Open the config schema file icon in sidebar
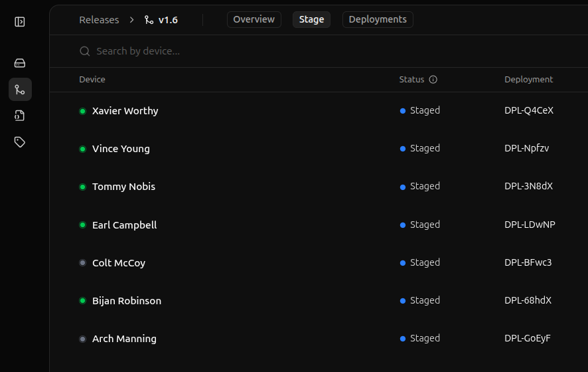588x372 pixels. pos(20,116)
